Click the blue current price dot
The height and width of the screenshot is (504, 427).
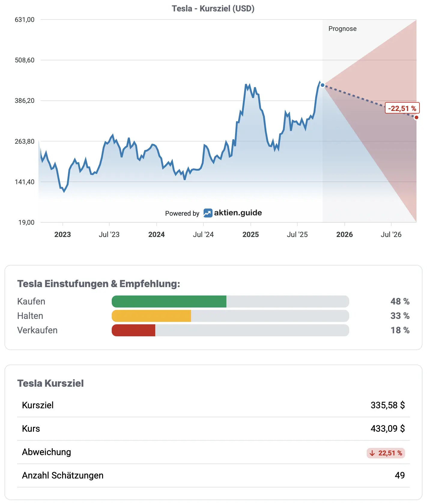(323, 85)
